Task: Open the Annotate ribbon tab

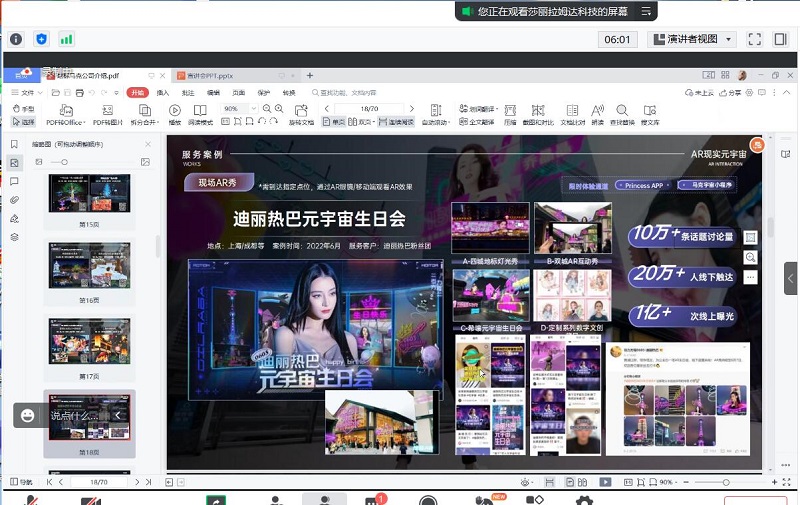Action: pos(188,92)
